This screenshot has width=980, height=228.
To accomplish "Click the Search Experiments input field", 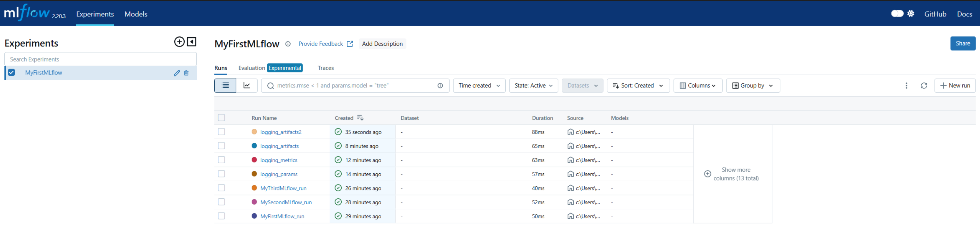I will point(101,59).
